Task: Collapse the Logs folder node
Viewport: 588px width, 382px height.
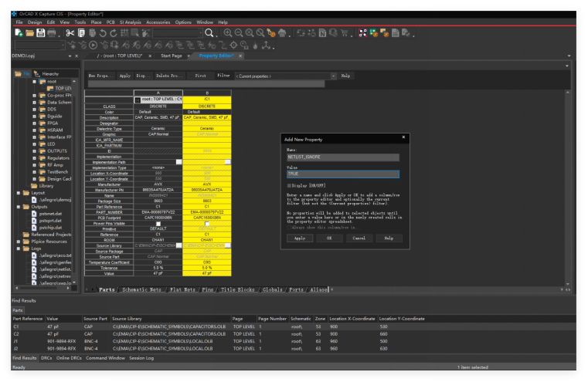Action: [x=19, y=248]
